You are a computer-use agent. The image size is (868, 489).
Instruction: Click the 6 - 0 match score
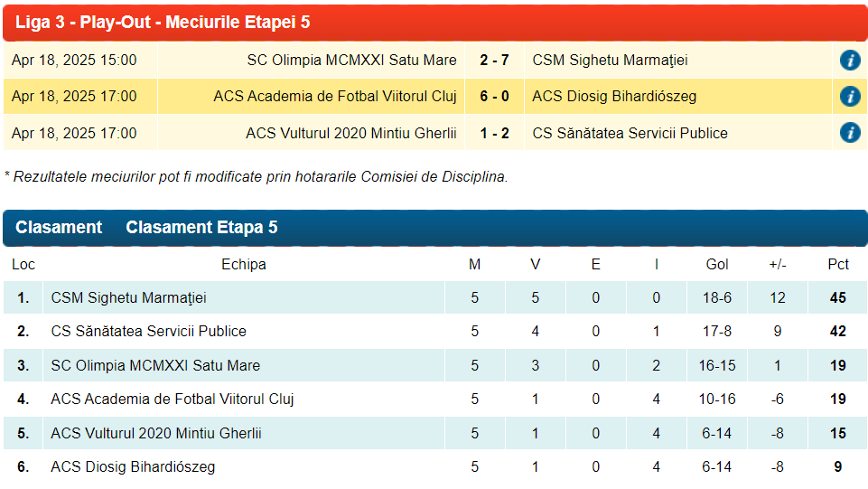(x=494, y=97)
